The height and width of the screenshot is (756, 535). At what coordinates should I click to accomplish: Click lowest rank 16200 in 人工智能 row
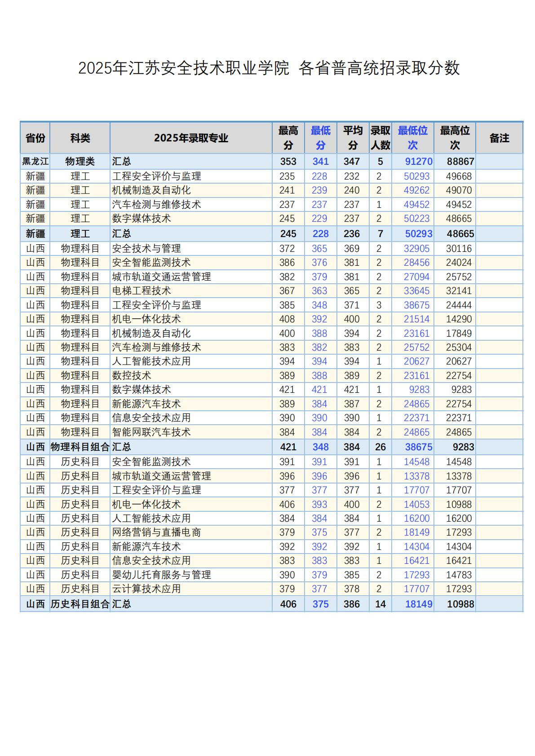coord(416,519)
